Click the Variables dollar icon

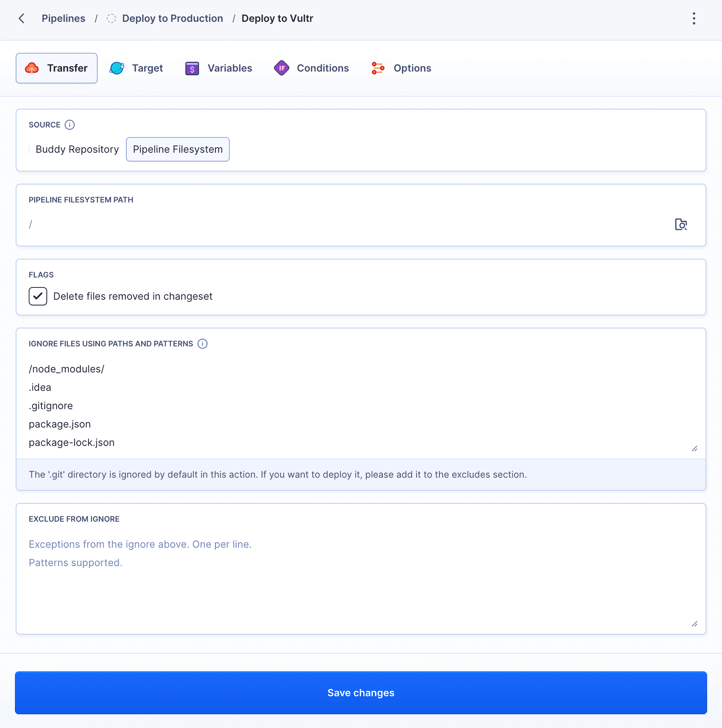(x=192, y=68)
